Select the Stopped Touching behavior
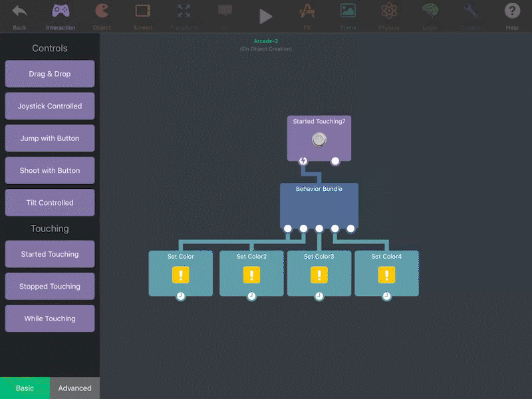532x399 pixels. 50,287
